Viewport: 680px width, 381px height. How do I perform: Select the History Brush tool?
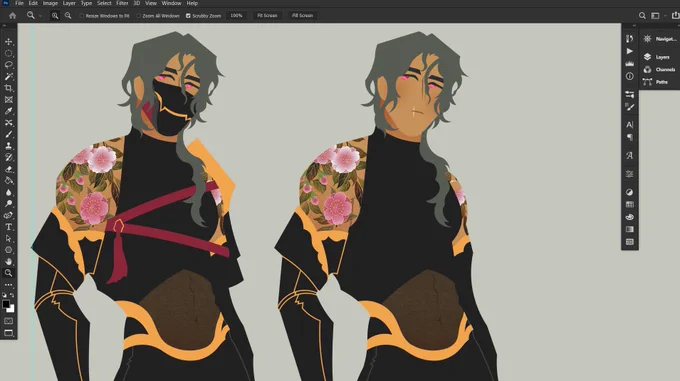click(8, 157)
